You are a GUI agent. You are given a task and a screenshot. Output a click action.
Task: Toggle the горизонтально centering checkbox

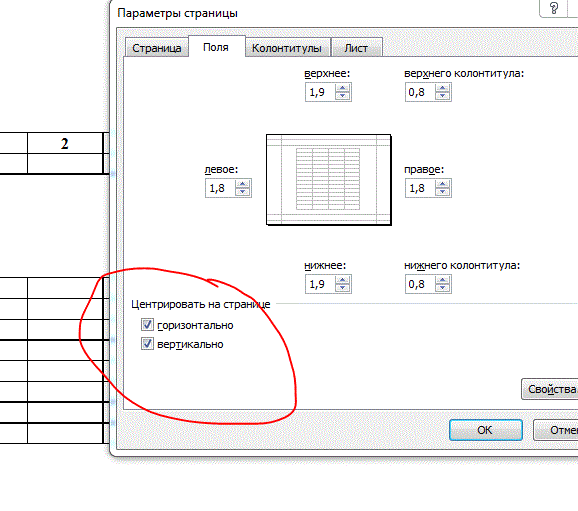pyautogui.click(x=147, y=324)
